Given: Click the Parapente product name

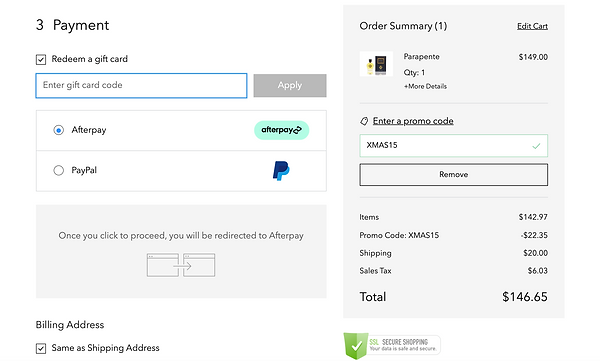Looking at the screenshot, I should [x=421, y=57].
